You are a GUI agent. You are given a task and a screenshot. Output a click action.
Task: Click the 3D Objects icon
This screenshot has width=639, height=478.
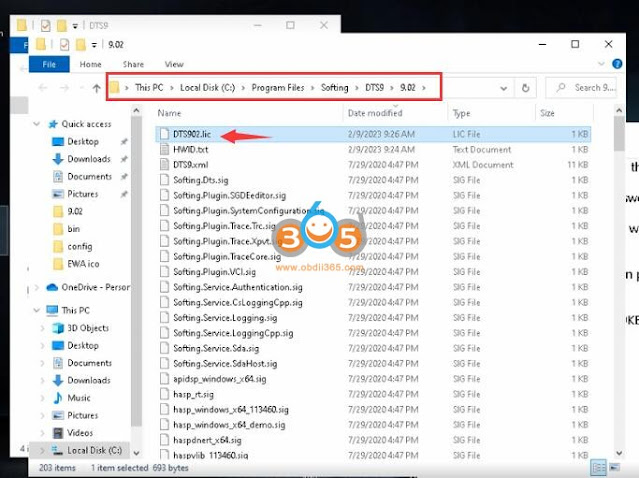tap(58, 328)
